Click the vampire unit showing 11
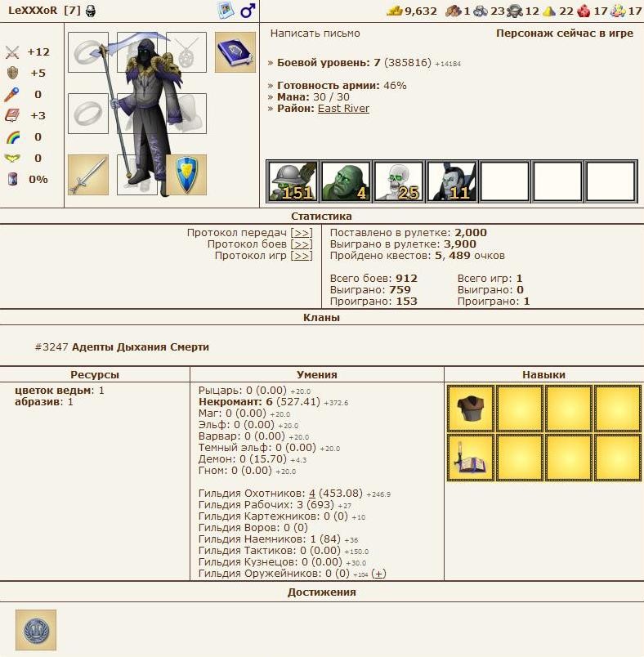 (x=452, y=181)
